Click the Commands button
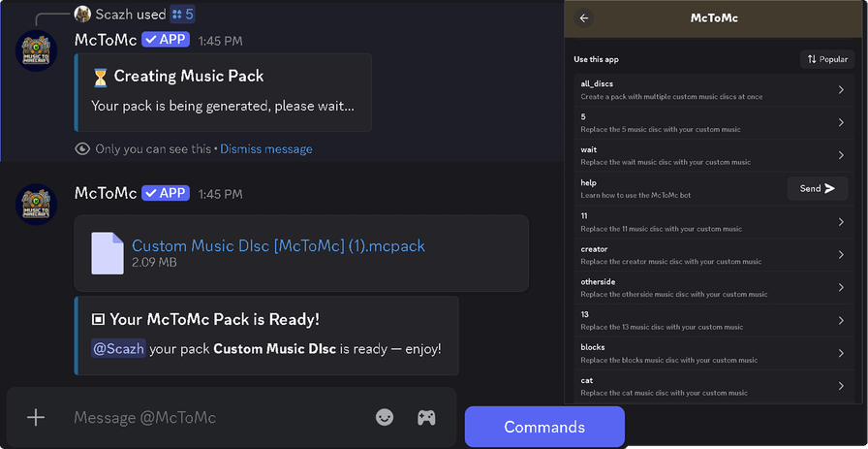The width and height of the screenshot is (868, 449). click(x=544, y=427)
